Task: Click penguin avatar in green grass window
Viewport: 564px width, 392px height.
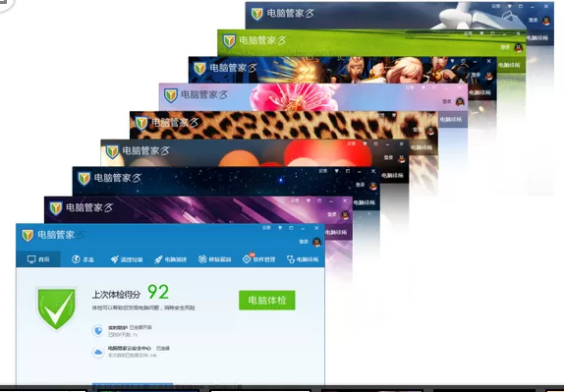Action: (519, 48)
